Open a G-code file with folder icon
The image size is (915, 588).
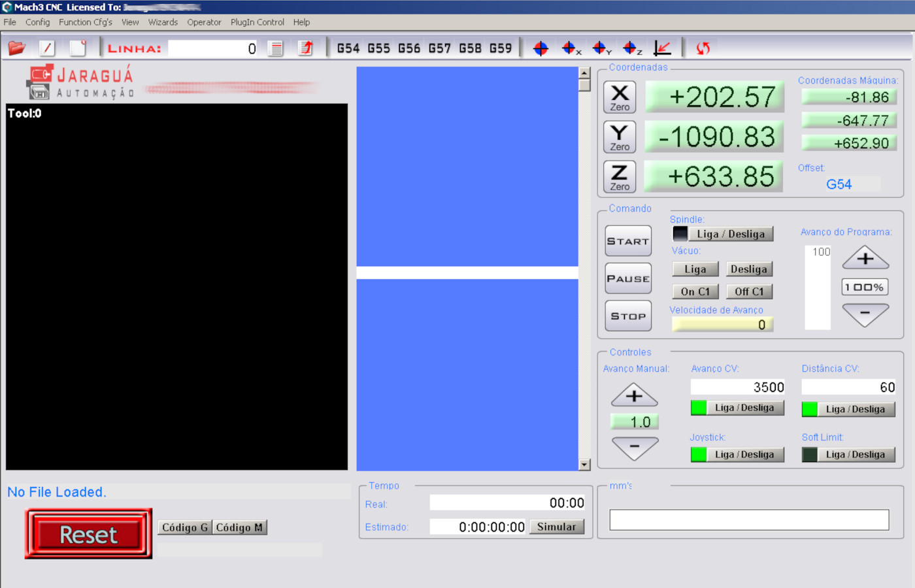coord(17,48)
